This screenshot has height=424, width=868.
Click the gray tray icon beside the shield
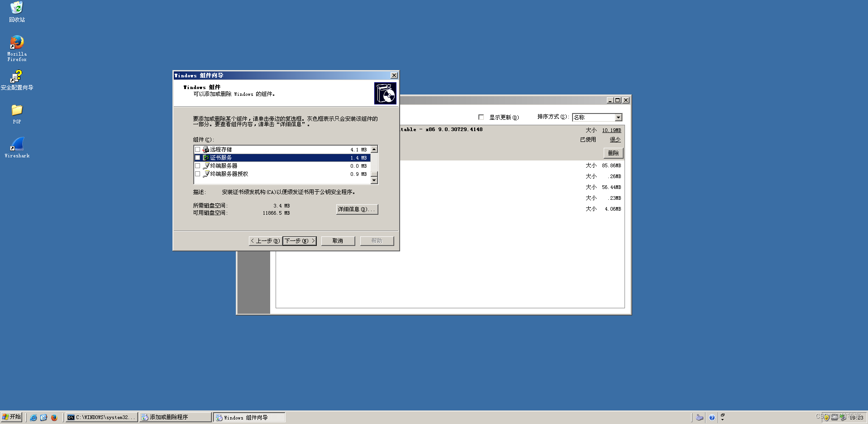pos(835,418)
